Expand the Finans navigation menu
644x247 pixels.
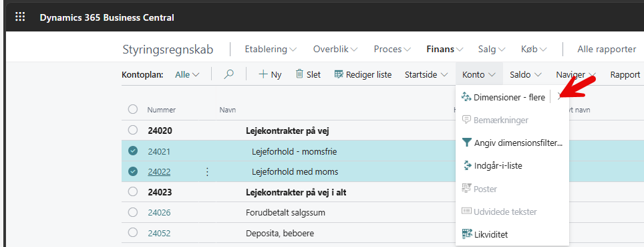tap(445, 49)
